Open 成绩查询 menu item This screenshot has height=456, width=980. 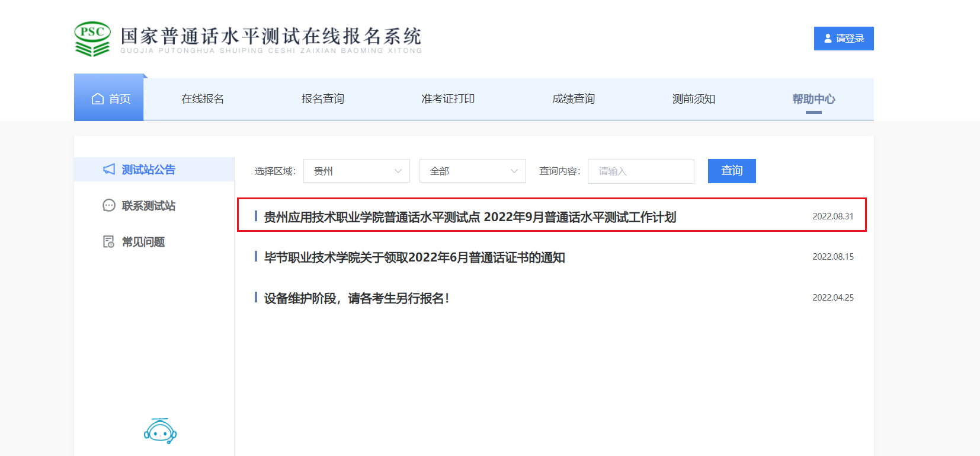pyautogui.click(x=574, y=99)
